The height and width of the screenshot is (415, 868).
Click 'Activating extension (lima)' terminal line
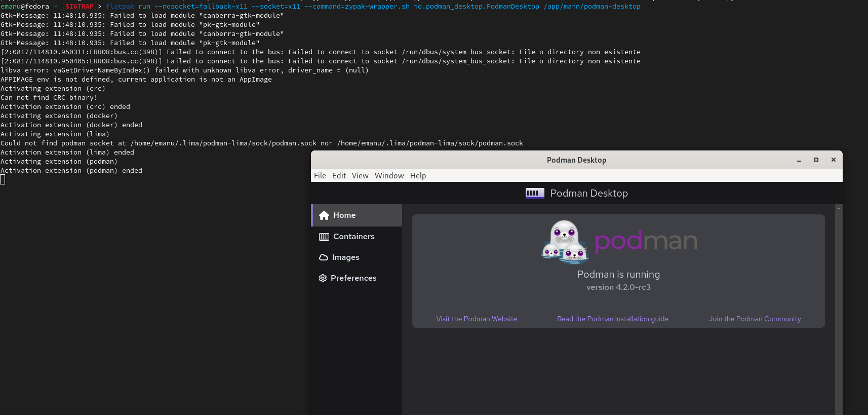point(55,134)
